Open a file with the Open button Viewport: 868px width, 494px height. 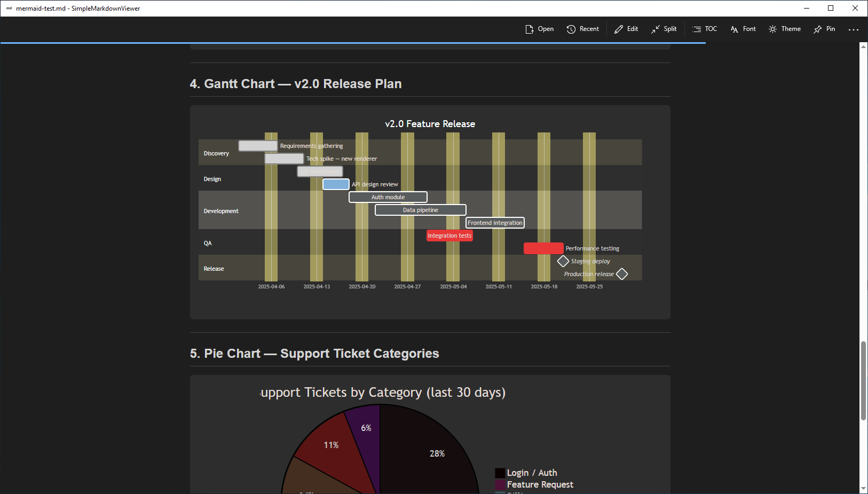click(539, 29)
